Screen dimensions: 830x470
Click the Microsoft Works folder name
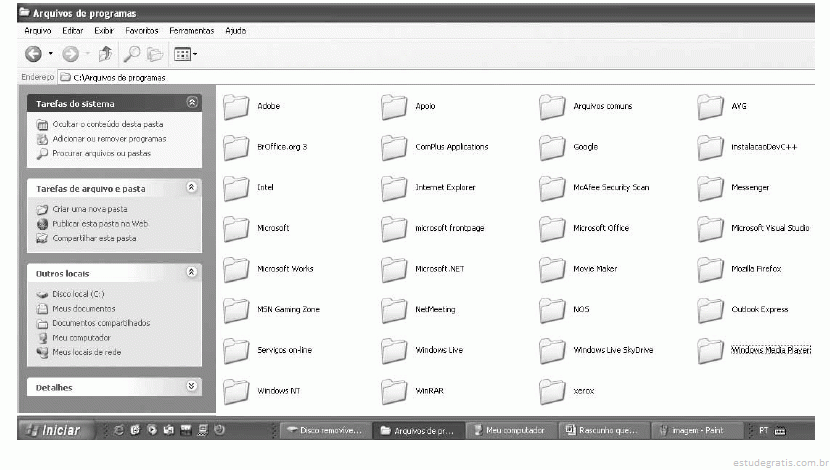click(285, 269)
